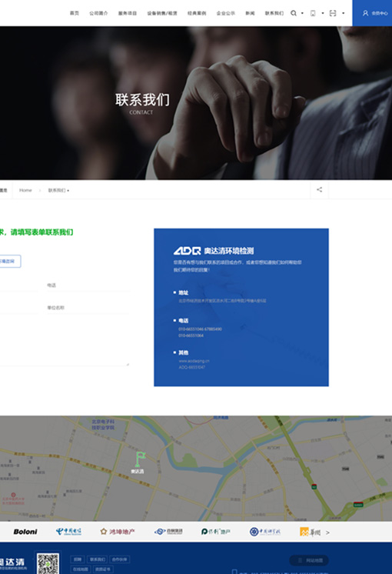Image resolution: width=392 pixels, height=574 pixels.
Task: Open the 会员中心 member center button
Action: [372, 13]
